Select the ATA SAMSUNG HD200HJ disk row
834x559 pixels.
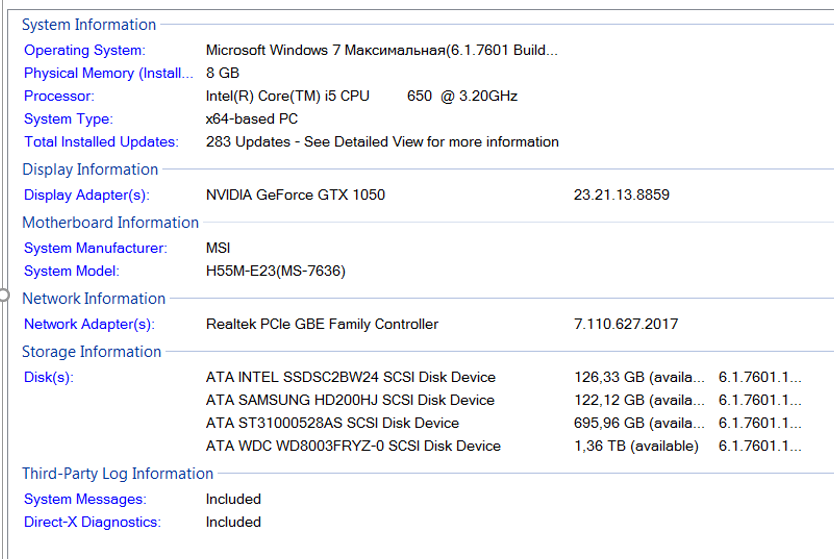pyautogui.click(x=350, y=400)
